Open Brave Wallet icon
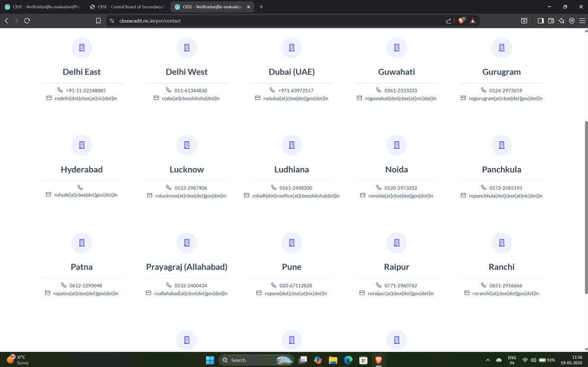The height and width of the screenshot is (367, 588). [551, 21]
